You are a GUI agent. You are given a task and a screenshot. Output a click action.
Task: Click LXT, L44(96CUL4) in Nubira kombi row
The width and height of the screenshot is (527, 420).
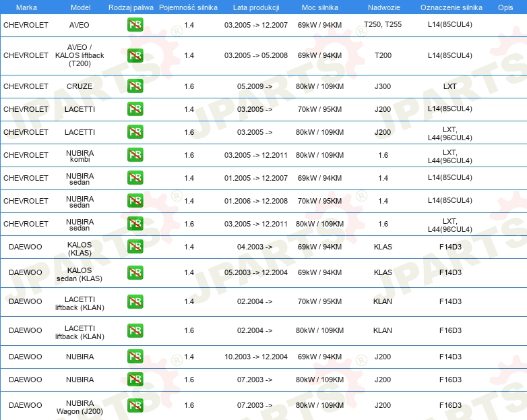[x=449, y=156]
